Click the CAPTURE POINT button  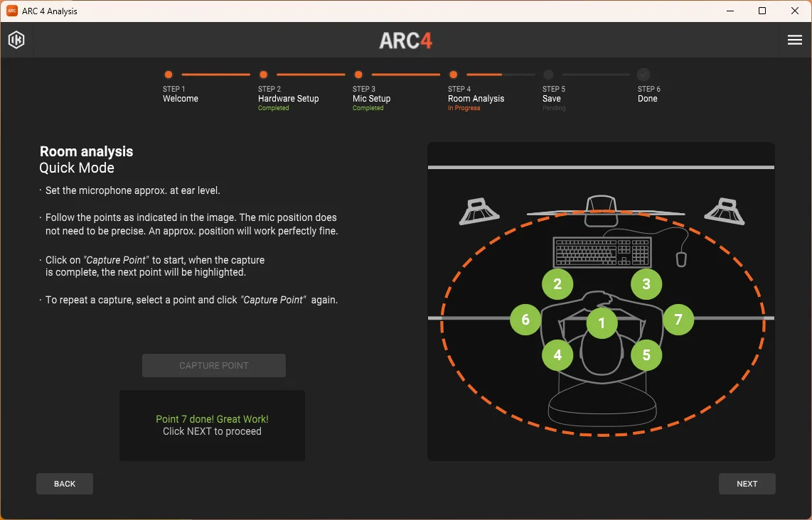pyautogui.click(x=214, y=365)
